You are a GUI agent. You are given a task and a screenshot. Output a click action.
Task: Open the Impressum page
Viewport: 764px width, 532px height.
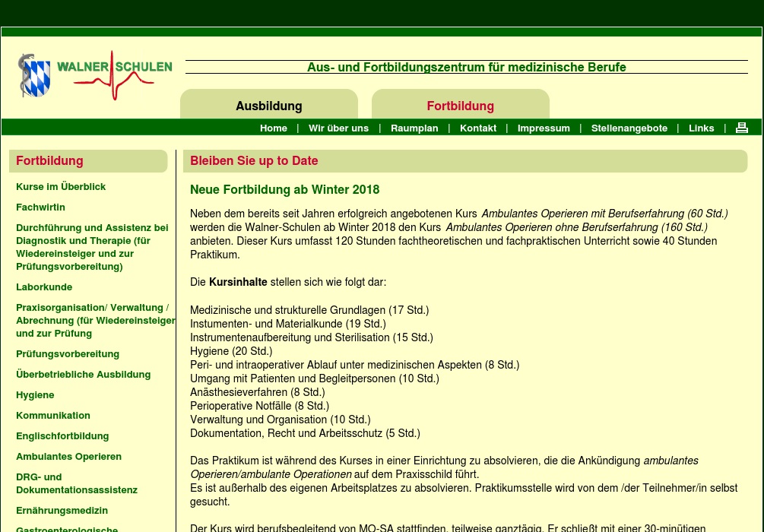tap(544, 128)
